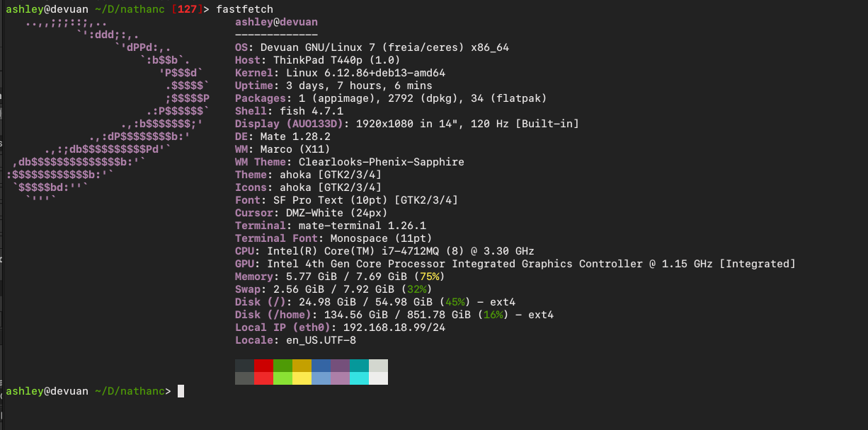Click the light blue swatch in the bottom row
The height and width of the screenshot is (430, 868).
(321, 378)
